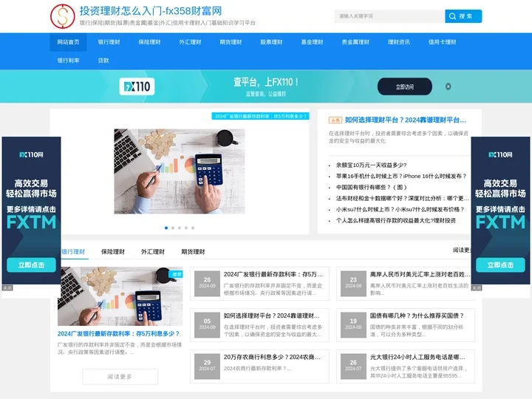Open the 期货理财 nav menu item

coord(231,42)
